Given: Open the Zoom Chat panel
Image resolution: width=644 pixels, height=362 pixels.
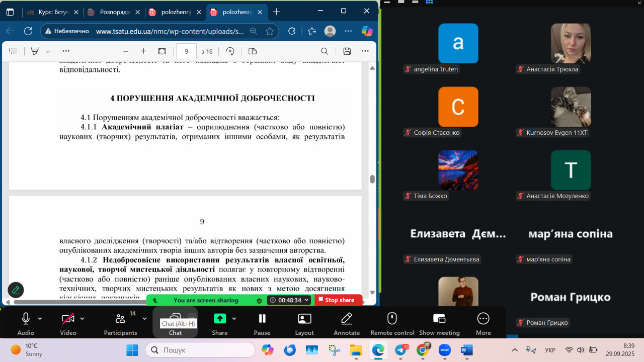Looking at the screenshot, I should [x=175, y=323].
